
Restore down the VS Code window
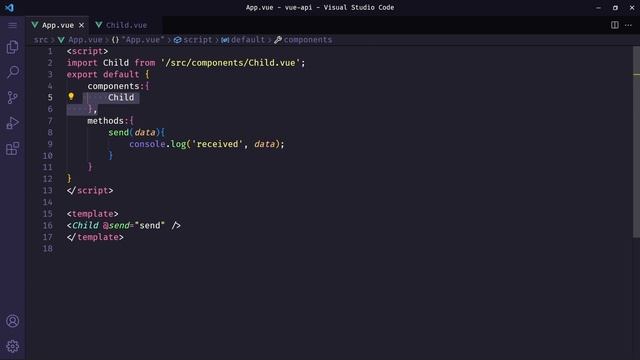coord(615,7)
